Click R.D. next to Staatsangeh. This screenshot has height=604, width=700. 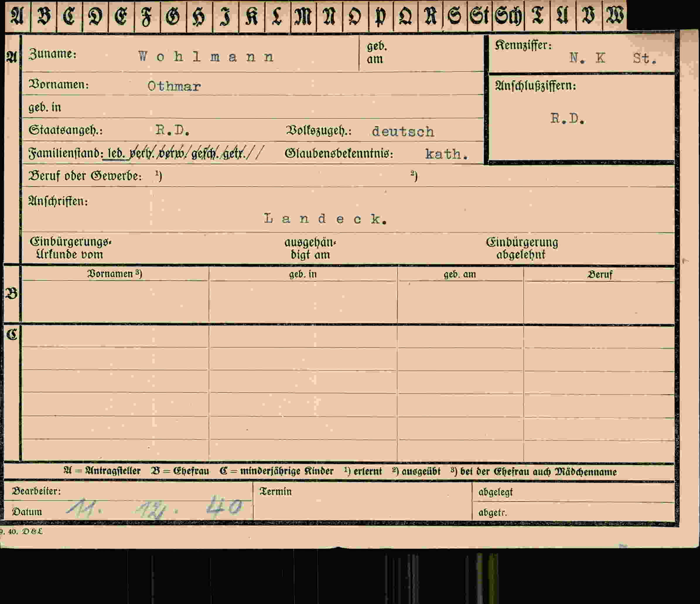coord(173,130)
